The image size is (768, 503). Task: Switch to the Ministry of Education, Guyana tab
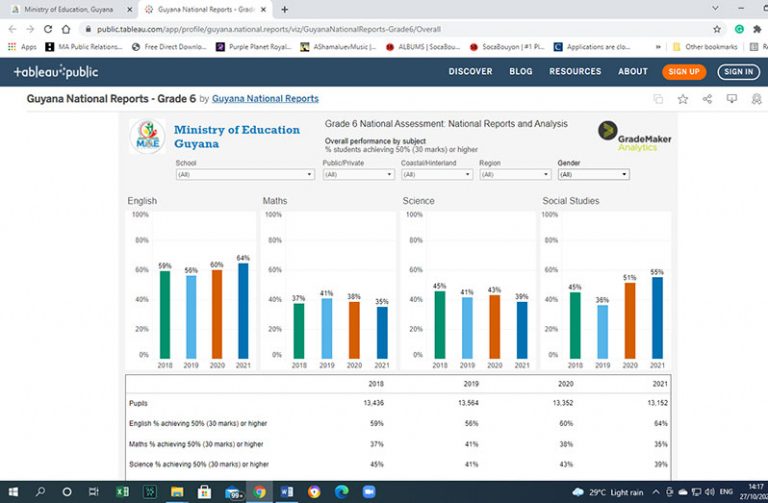point(69,9)
